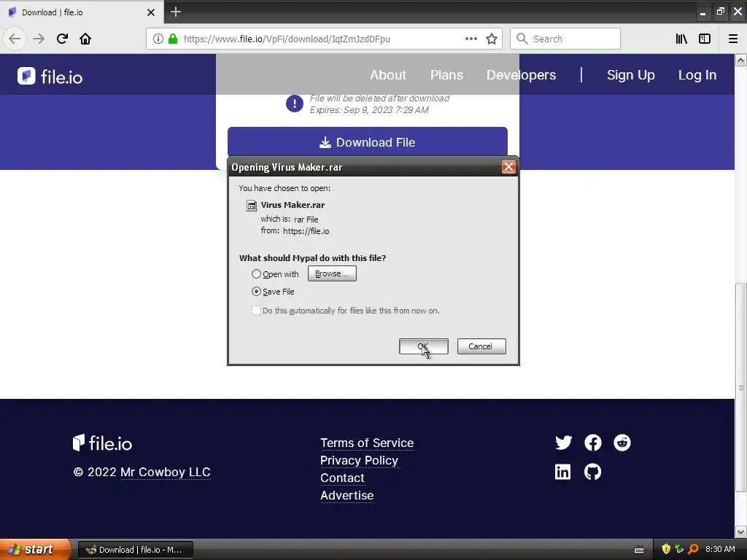The width and height of the screenshot is (747, 560).
Task: Open the Library icon in toolbar
Action: click(681, 39)
